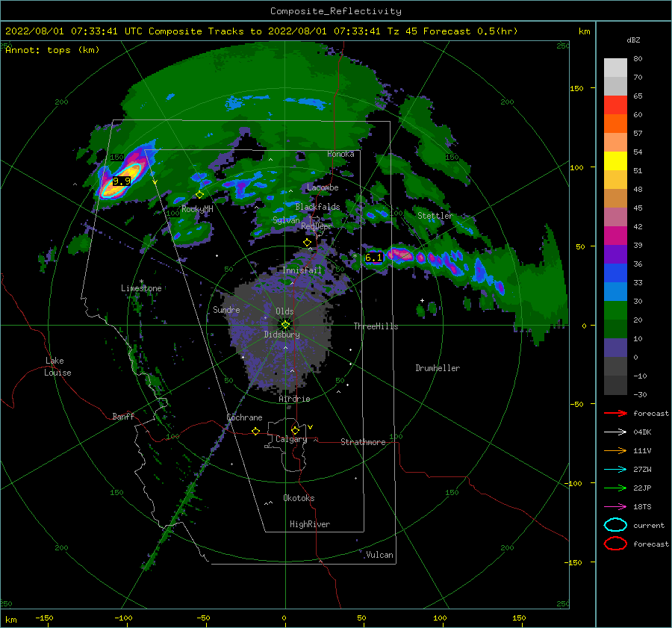Click the red 'forecast' ellipse legend icon

pyautogui.click(x=615, y=544)
